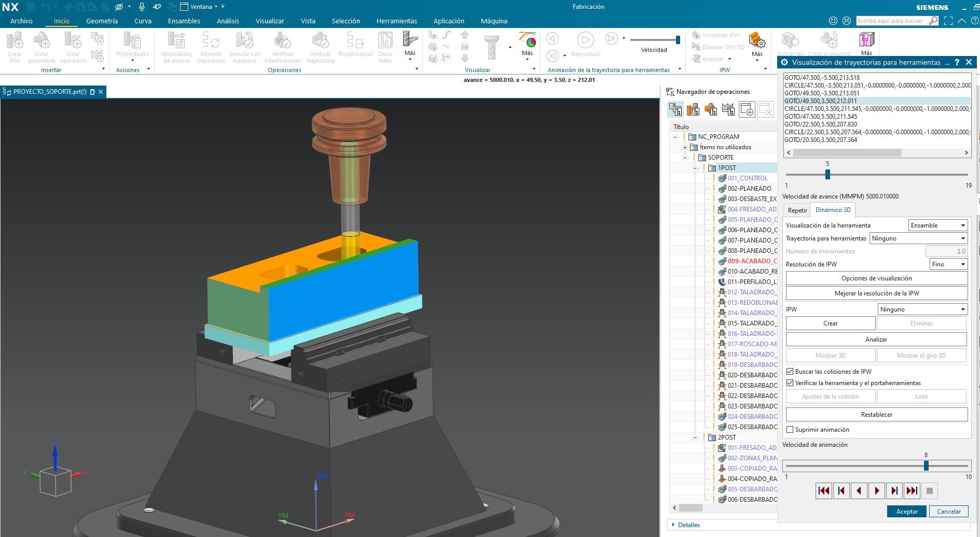Click the Crear IPW button
This screenshot has width=980, height=537.
pos(830,323)
